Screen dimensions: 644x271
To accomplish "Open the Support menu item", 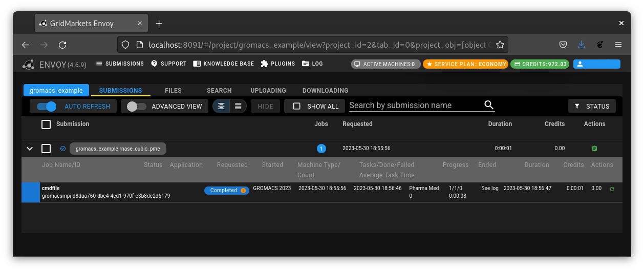I will pyautogui.click(x=169, y=64).
